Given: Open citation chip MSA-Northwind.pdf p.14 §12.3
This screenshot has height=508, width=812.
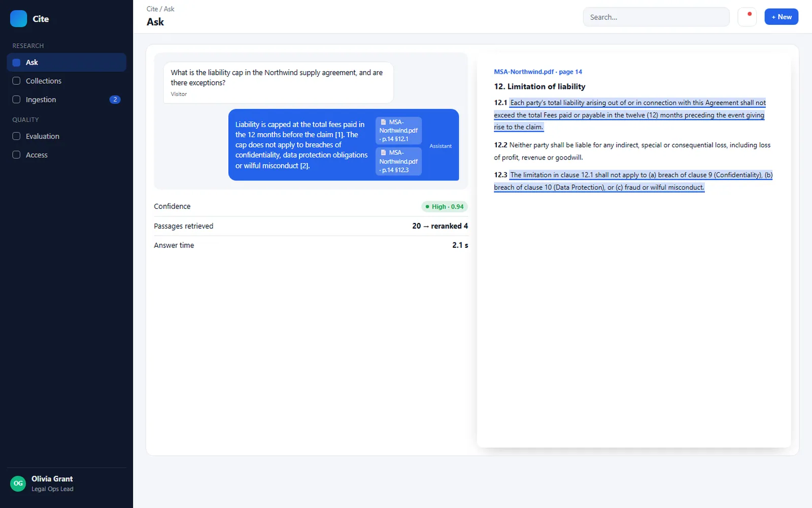Looking at the screenshot, I should click(398, 162).
